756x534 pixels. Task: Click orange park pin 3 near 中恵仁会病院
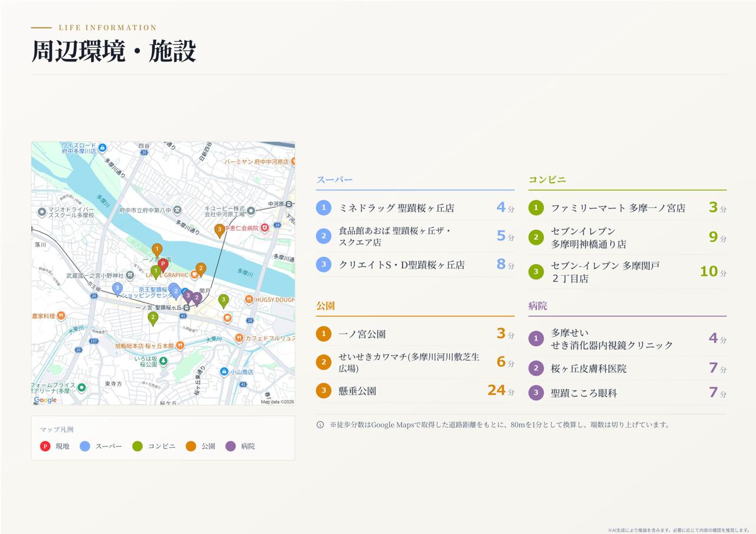tap(219, 230)
